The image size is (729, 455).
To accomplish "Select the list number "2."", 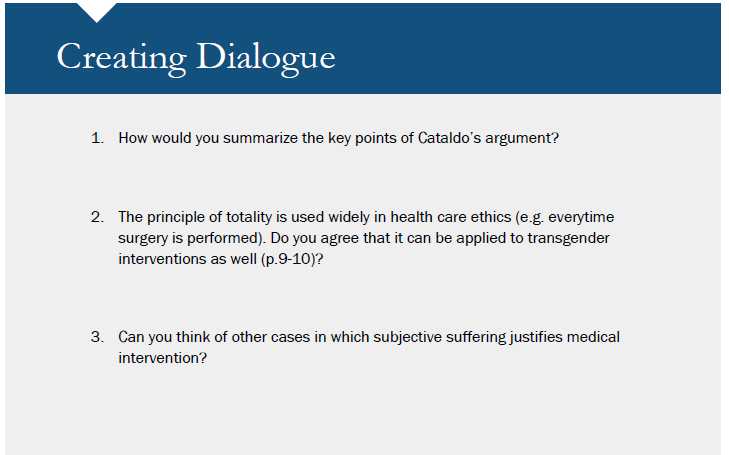I will tap(97, 216).
